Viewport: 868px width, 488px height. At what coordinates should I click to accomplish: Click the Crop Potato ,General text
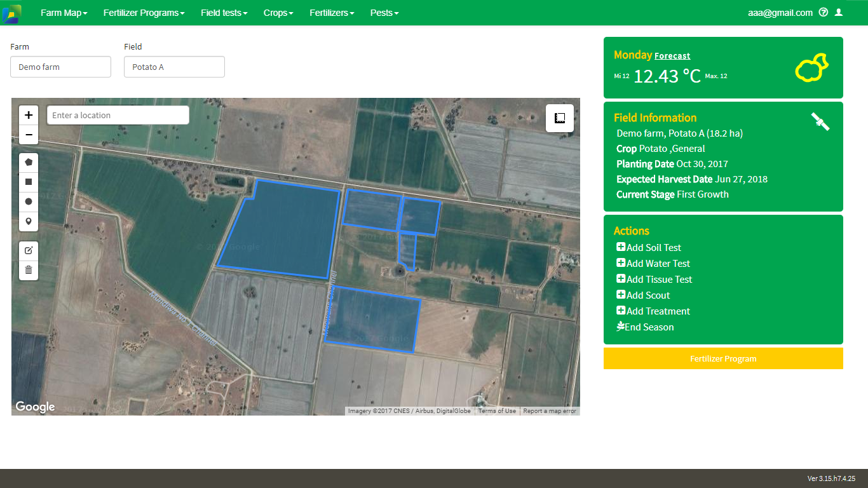coord(661,149)
